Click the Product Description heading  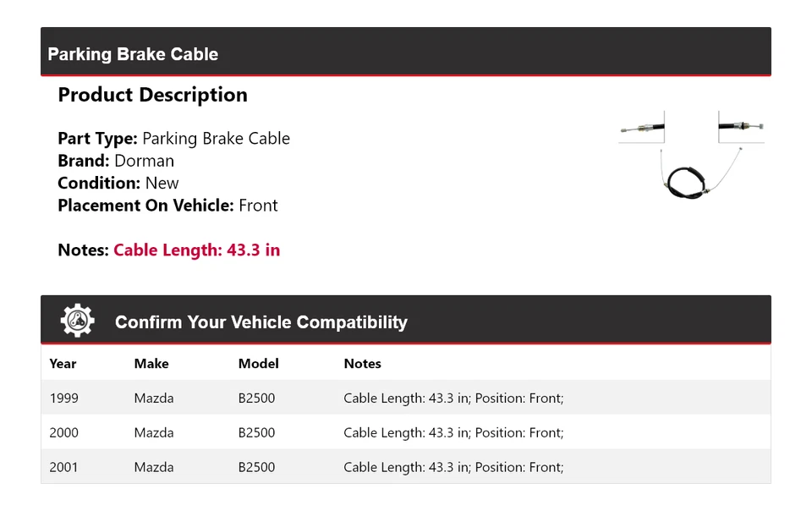coord(152,95)
